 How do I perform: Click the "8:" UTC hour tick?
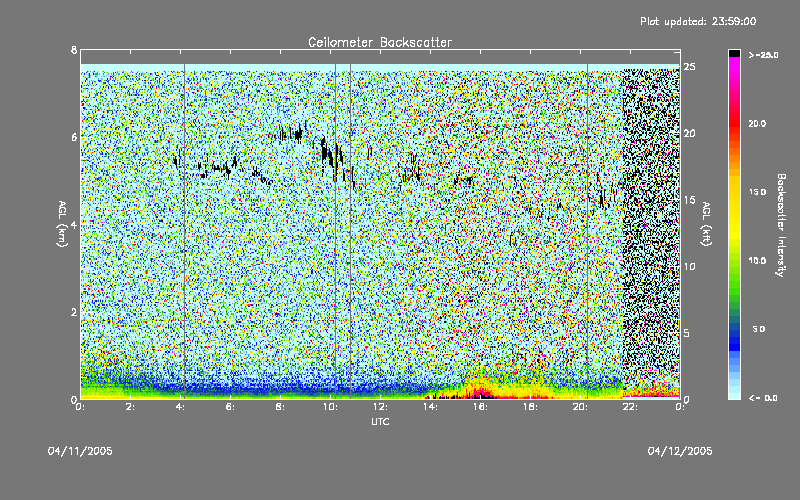click(281, 407)
